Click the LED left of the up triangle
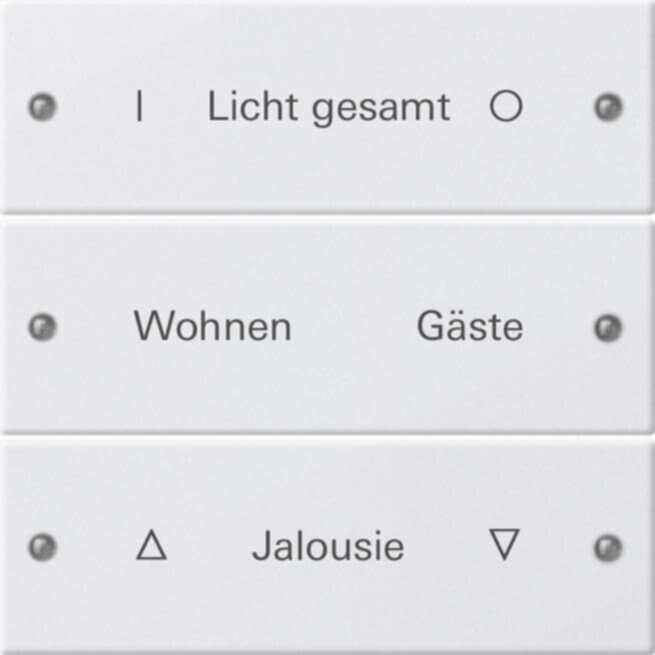Viewport: 655px width, 655px height. pyautogui.click(x=43, y=547)
